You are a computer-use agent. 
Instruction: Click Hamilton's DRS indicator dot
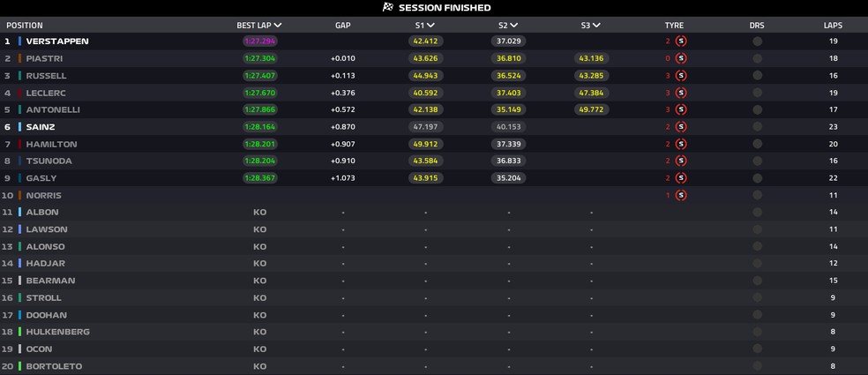pos(757,144)
